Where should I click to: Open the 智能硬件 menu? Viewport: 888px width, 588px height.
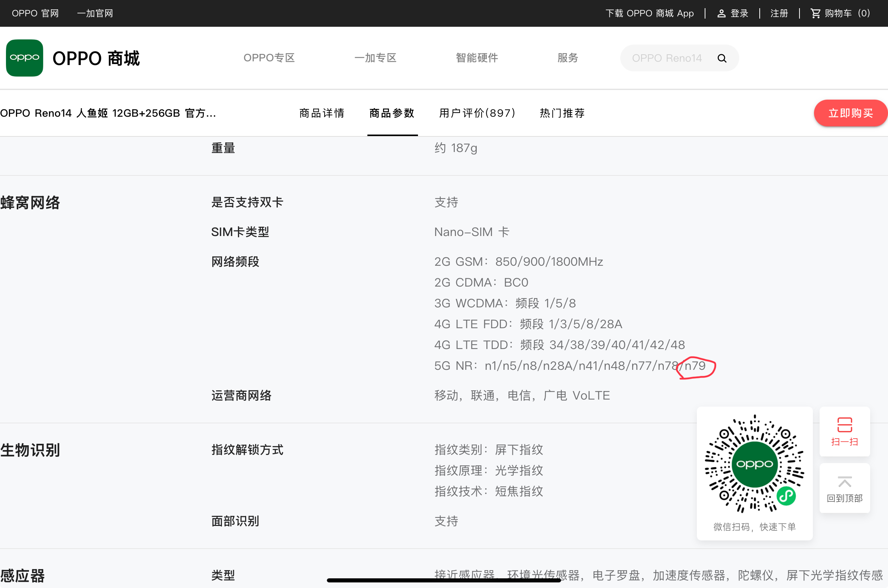[x=476, y=58]
